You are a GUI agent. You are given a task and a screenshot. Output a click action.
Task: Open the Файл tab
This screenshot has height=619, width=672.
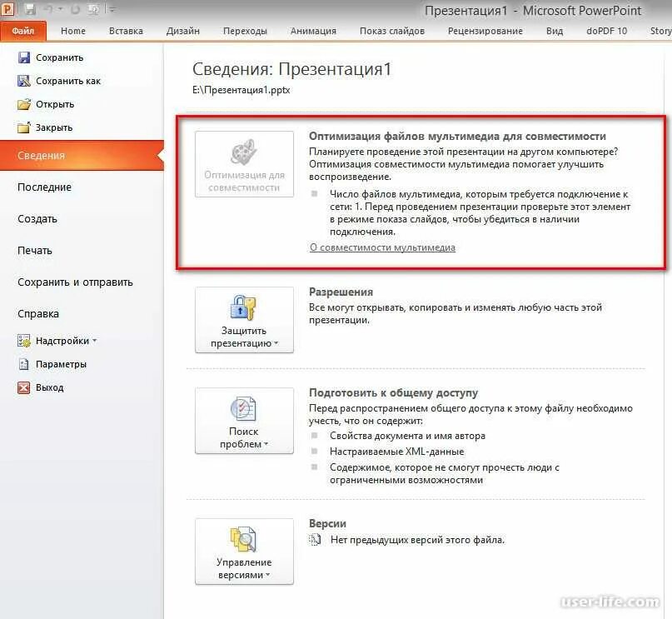[23, 31]
